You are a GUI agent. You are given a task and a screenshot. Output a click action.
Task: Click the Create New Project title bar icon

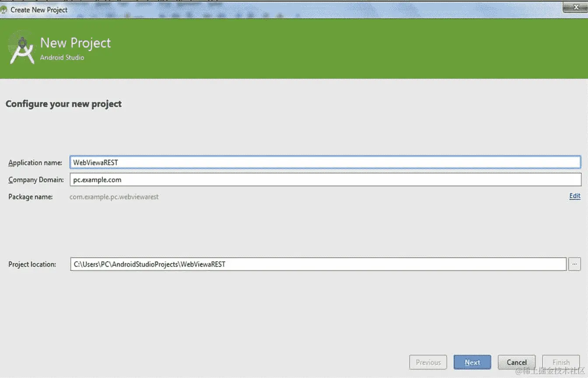(x=4, y=9)
